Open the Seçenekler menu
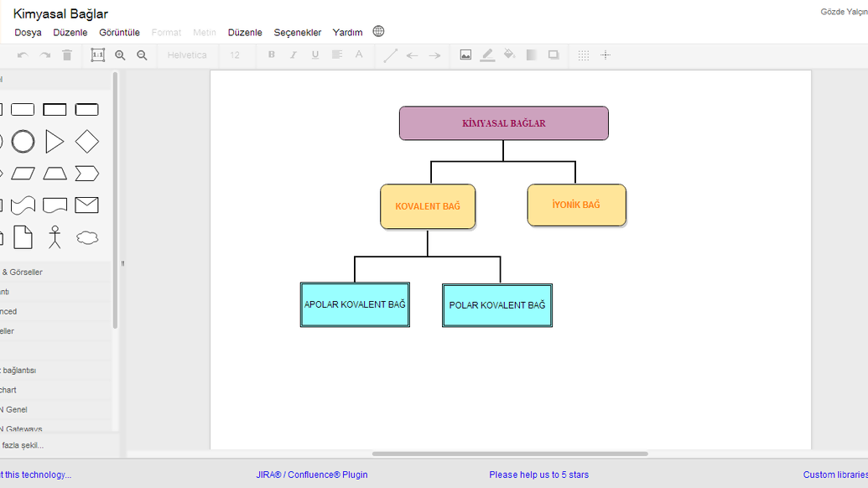This screenshot has width=868, height=488. point(298,32)
